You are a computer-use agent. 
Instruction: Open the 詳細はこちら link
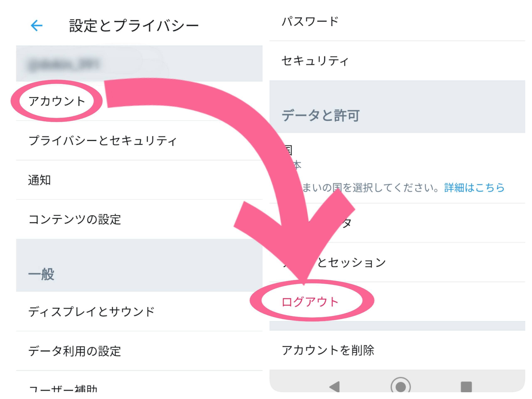pos(474,188)
